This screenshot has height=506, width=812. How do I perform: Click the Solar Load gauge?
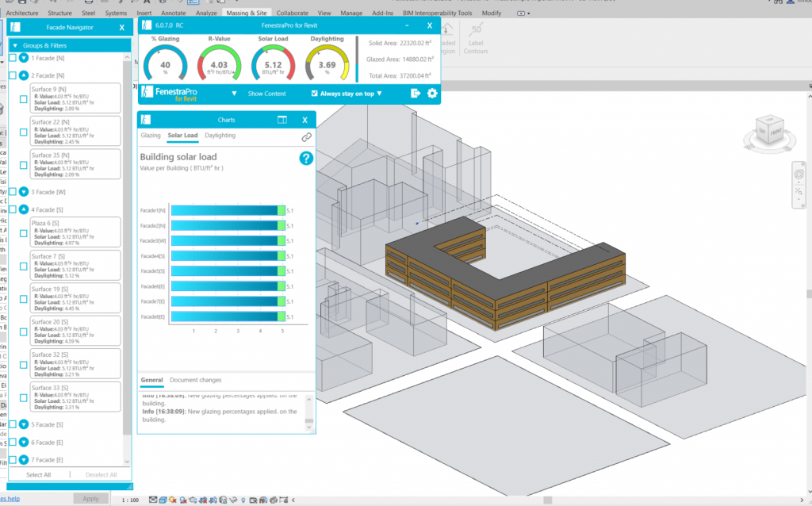273,63
